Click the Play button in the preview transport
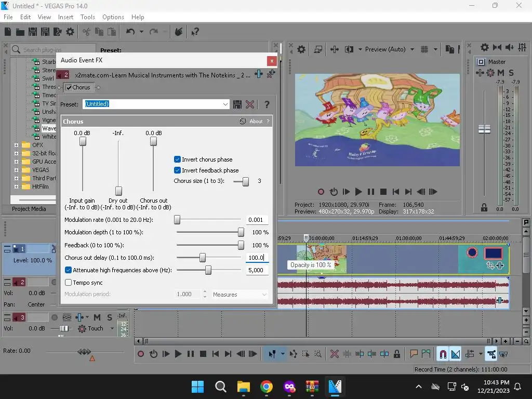Screen dimensions: 532x399 [358, 192]
